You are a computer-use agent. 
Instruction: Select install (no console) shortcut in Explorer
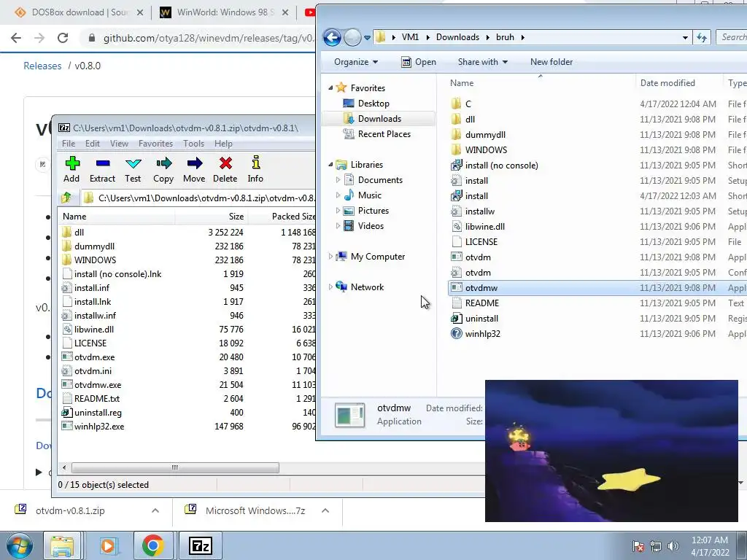pyautogui.click(x=502, y=166)
